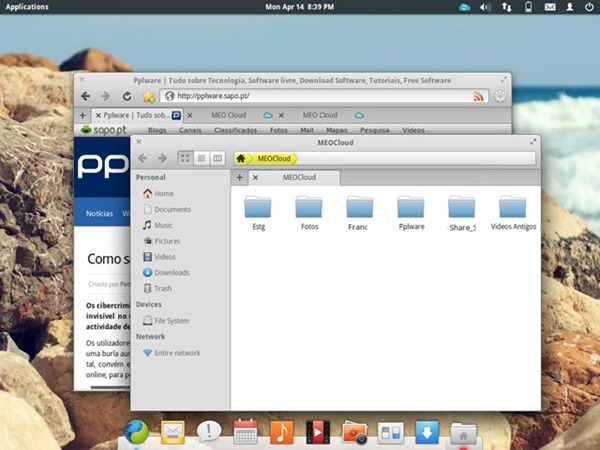Open Videos in the sidebar
This screenshot has height=450, width=600.
159,257
